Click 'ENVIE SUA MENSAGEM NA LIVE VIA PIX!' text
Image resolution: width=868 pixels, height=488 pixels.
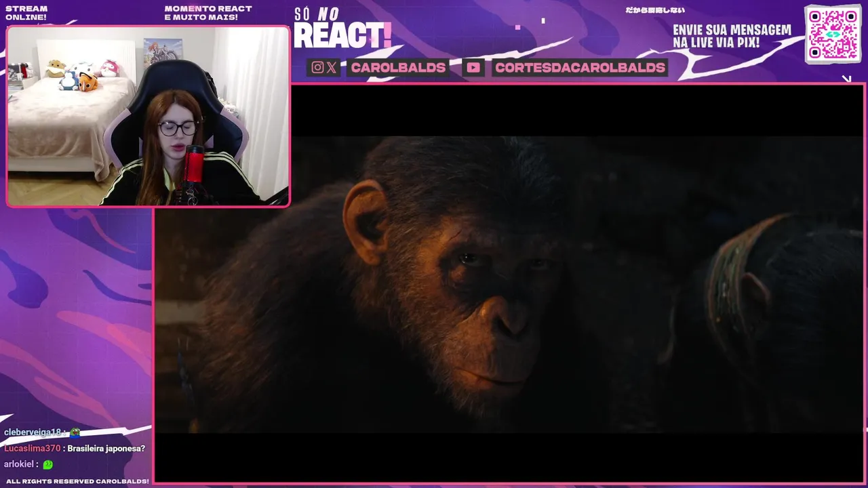[x=732, y=37]
